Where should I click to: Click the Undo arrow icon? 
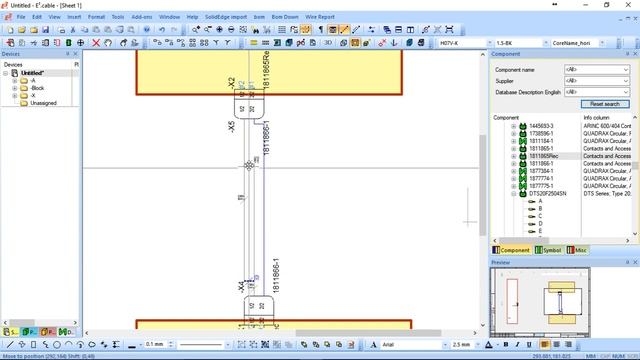click(x=162, y=30)
